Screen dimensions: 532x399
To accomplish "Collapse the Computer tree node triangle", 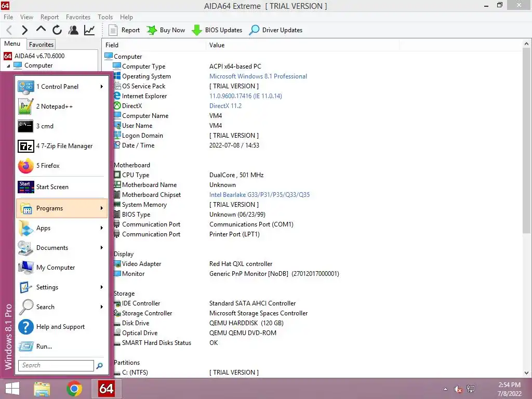I will click(8, 66).
